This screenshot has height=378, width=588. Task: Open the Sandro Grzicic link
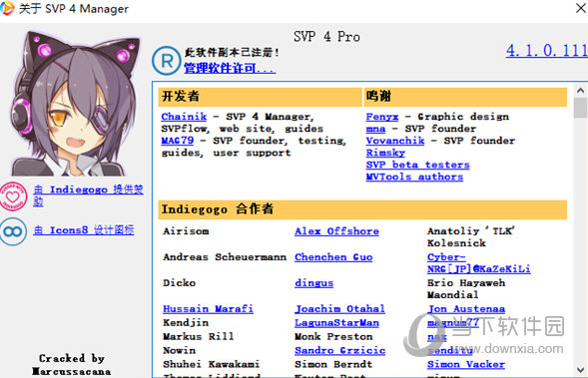coord(339,350)
